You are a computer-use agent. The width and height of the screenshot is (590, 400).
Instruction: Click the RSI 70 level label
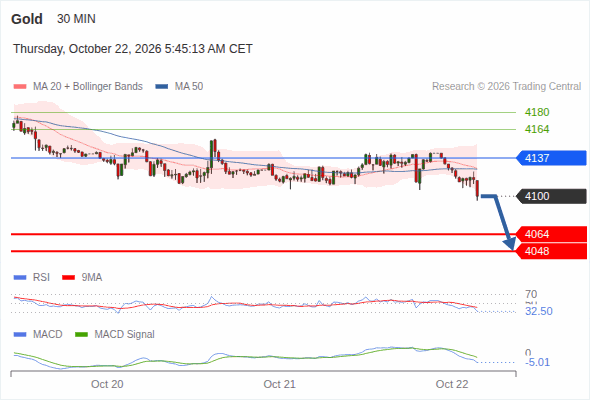click(x=531, y=294)
